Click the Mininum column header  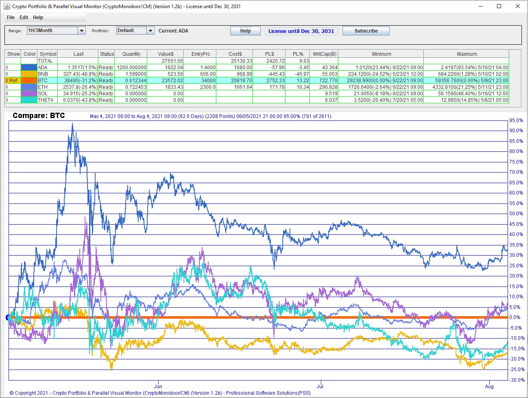click(x=381, y=54)
